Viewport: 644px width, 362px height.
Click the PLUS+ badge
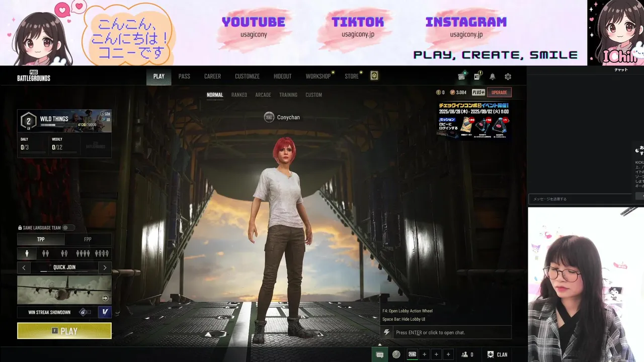click(478, 93)
